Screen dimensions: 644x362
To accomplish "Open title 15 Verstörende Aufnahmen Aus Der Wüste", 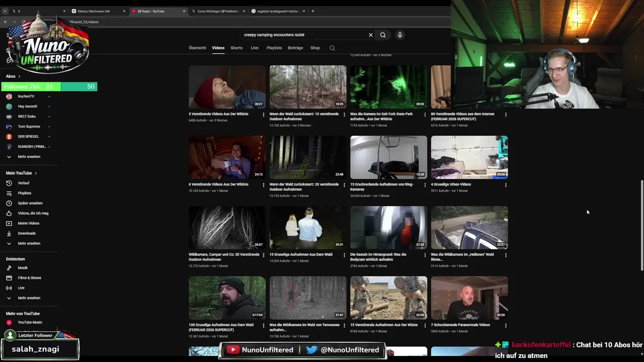I will point(384,325).
